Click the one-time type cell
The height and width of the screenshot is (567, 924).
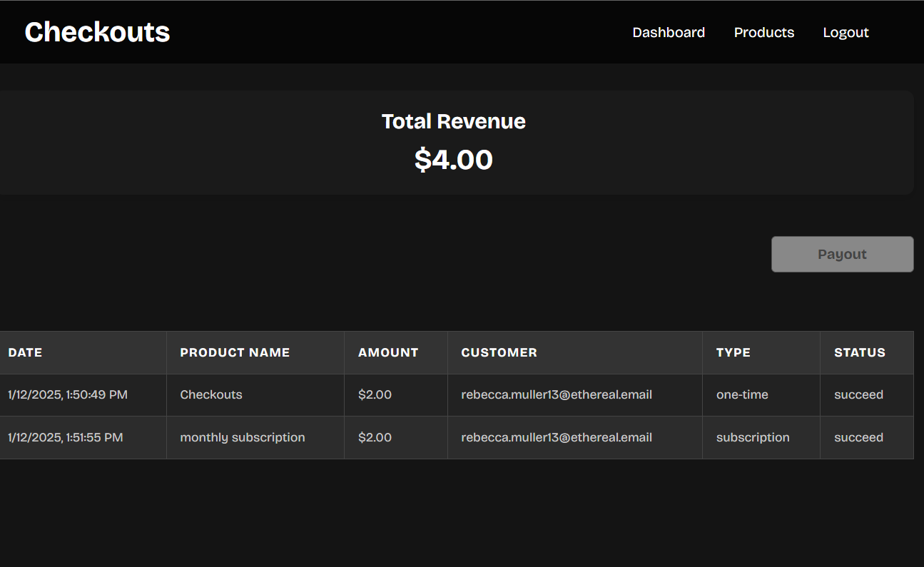click(x=742, y=394)
